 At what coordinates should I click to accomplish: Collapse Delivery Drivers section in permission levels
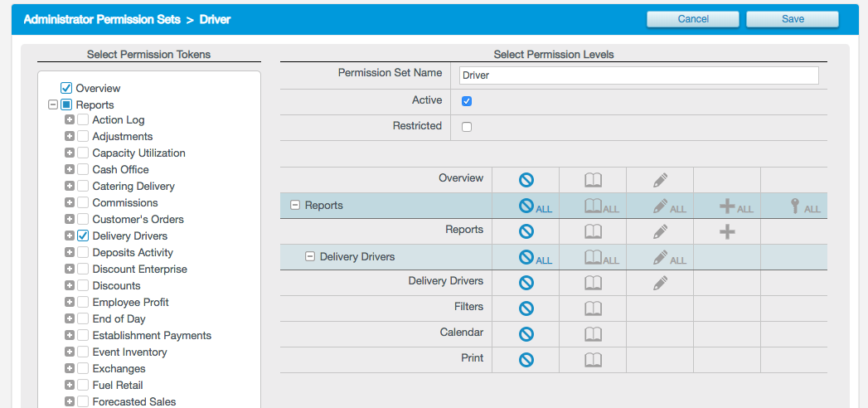click(x=310, y=257)
